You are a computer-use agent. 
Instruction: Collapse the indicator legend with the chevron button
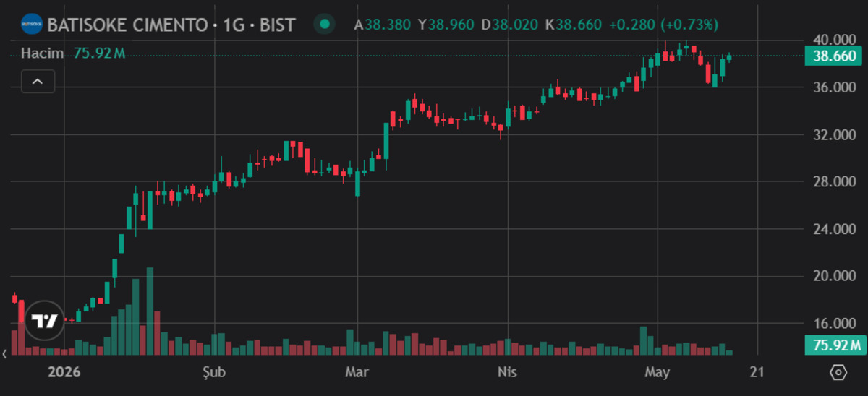(38, 82)
